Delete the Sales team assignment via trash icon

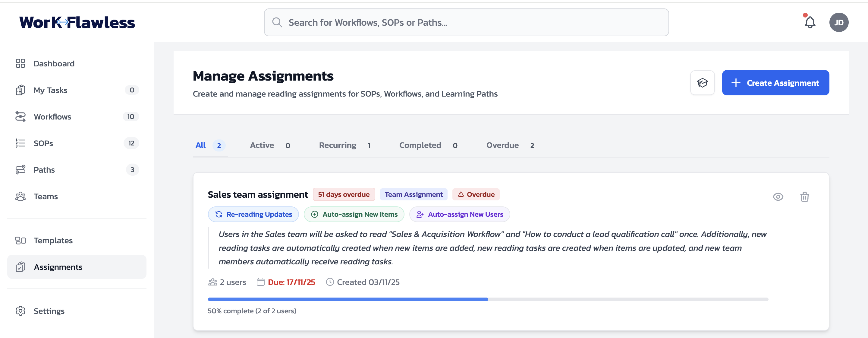(805, 197)
